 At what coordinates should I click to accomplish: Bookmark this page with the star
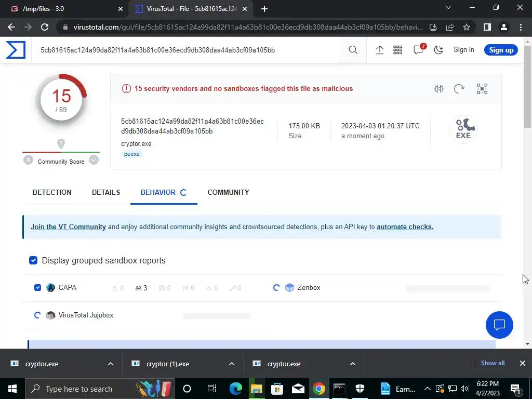point(467,27)
